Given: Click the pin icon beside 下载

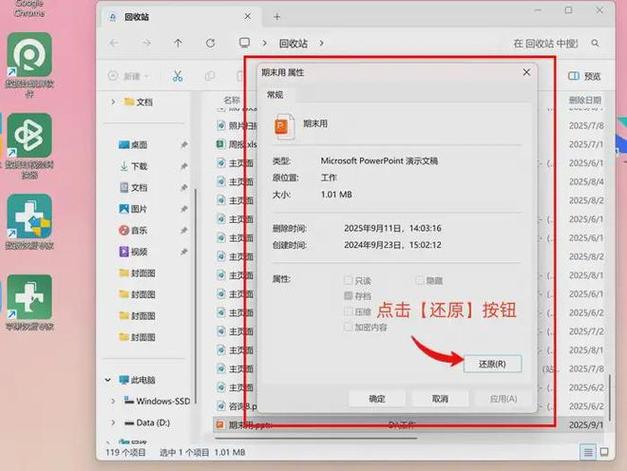Looking at the screenshot, I should click(x=184, y=166).
